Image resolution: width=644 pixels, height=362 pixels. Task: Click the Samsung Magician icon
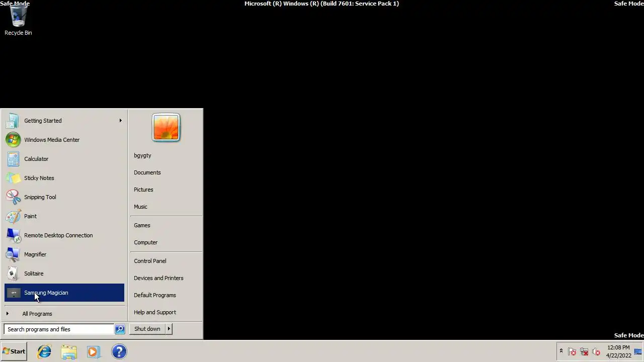[x=13, y=293]
